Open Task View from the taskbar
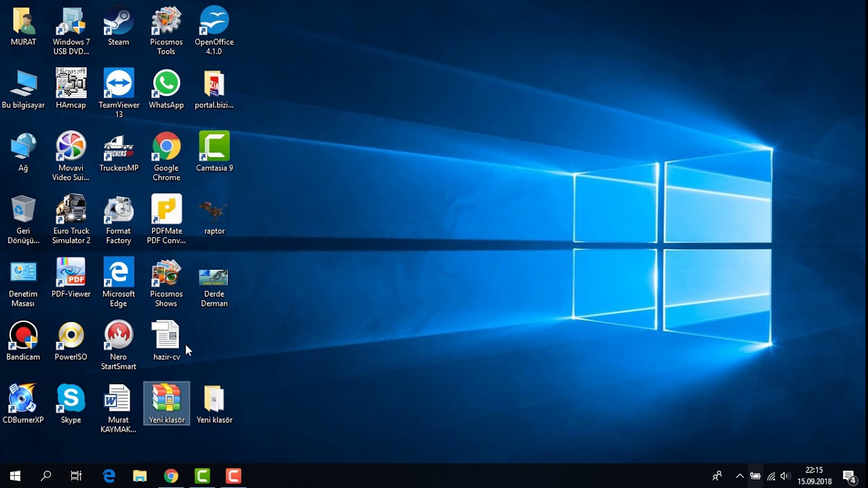868x488 pixels. coord(76,476)
